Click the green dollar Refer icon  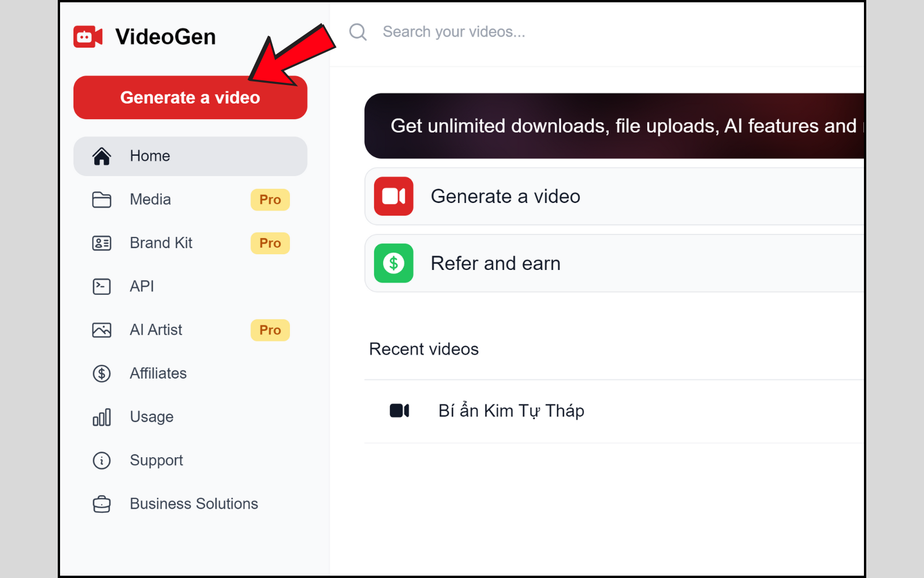pyautogui.click(x=394, y=263)
